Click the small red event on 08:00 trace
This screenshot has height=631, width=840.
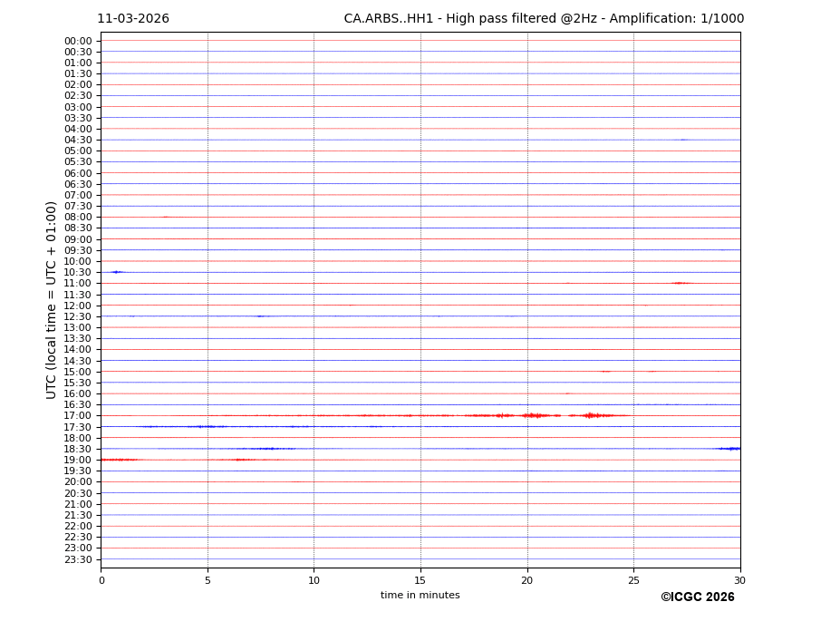tap(165, 217)
